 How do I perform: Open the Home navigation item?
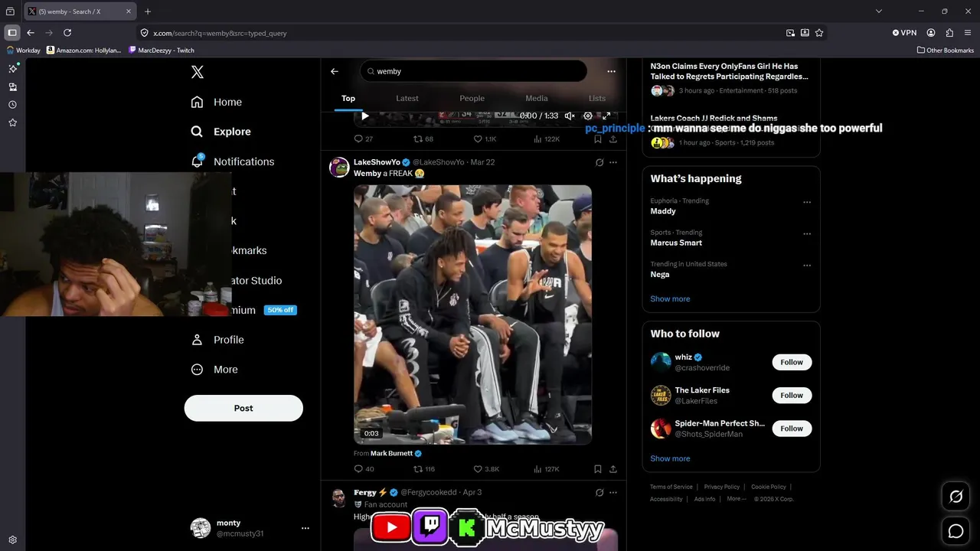click(217, 102)
